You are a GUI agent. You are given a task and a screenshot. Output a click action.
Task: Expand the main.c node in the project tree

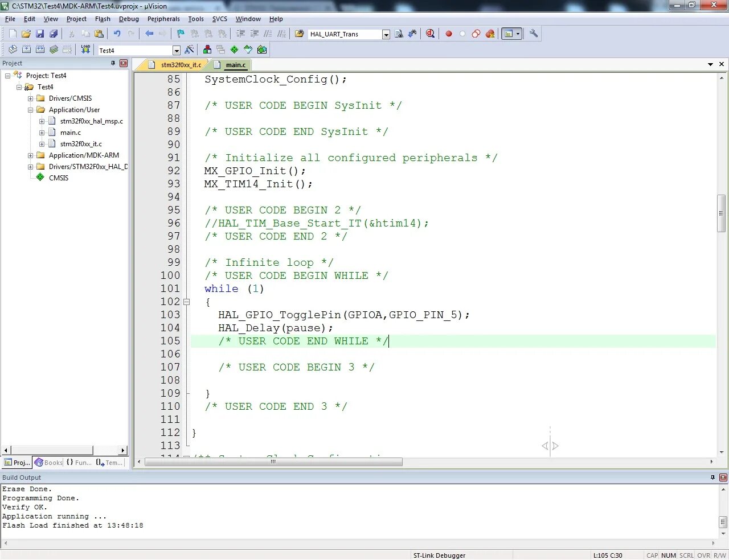42,133
